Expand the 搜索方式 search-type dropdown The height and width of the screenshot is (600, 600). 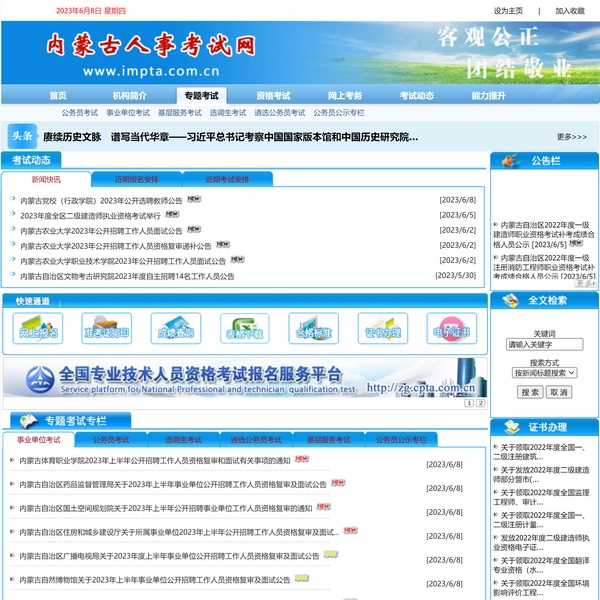pos(544,372)
